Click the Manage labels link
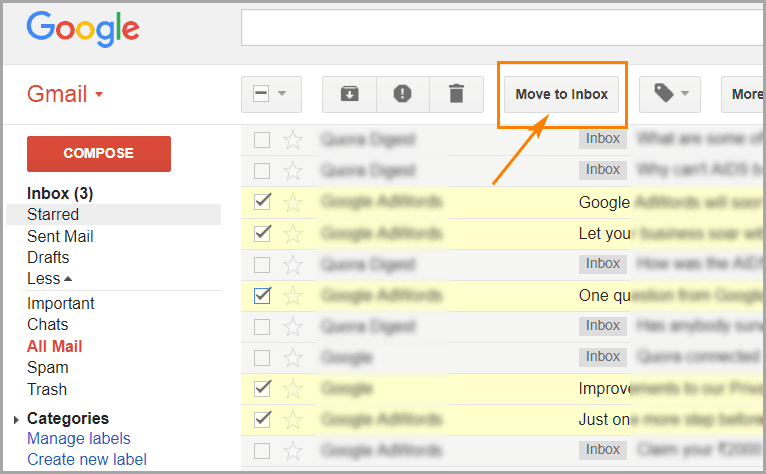 (x=79, y=438)
